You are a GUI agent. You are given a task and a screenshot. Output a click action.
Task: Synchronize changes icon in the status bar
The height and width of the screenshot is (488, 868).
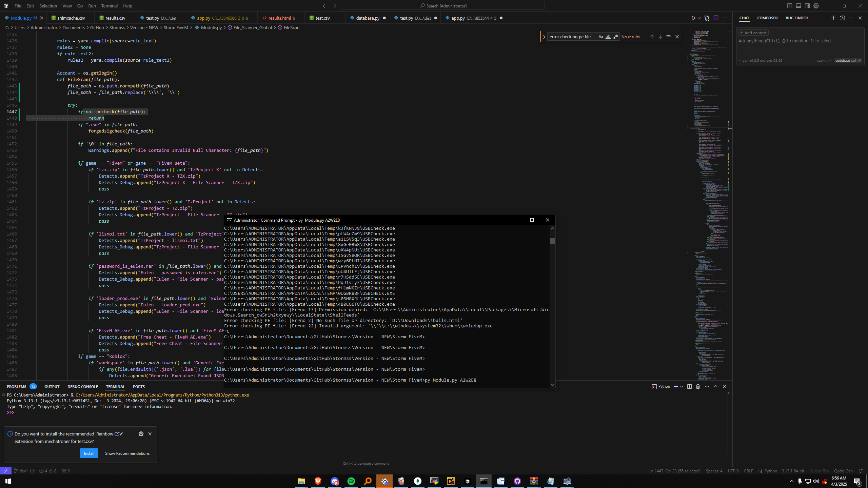tap(32, 471)
